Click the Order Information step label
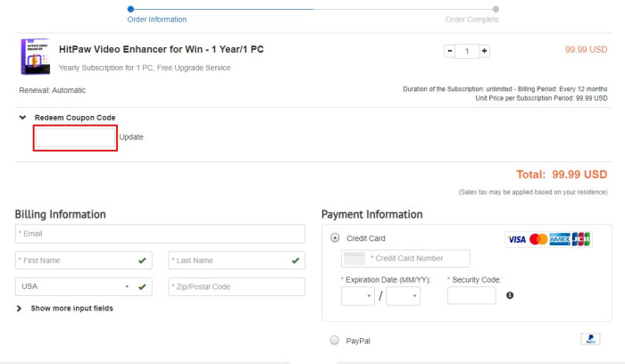The width and height of the screenshot is (625, 364). point(156,20)
